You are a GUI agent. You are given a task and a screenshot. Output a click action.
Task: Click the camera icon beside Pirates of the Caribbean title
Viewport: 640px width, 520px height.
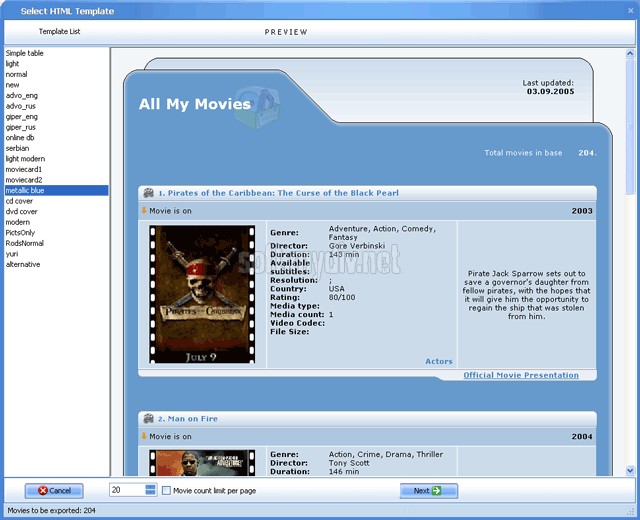click(x=148, y=193)
